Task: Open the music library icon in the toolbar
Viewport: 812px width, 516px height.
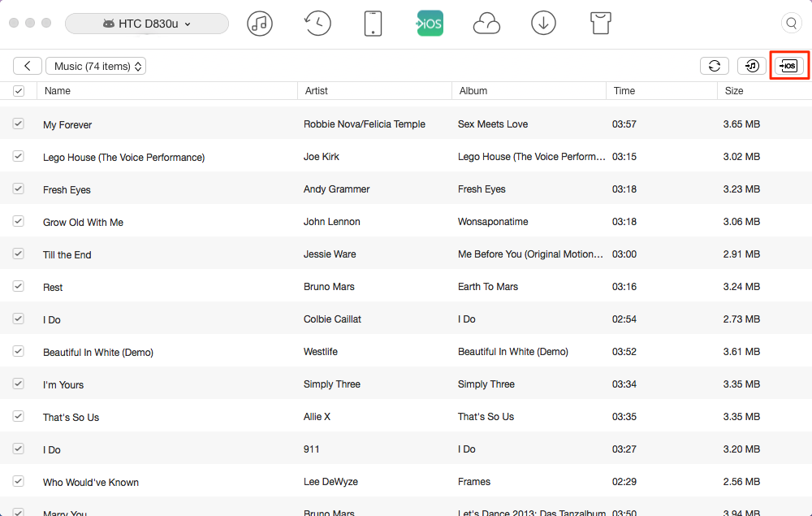Action: (260, 24)
